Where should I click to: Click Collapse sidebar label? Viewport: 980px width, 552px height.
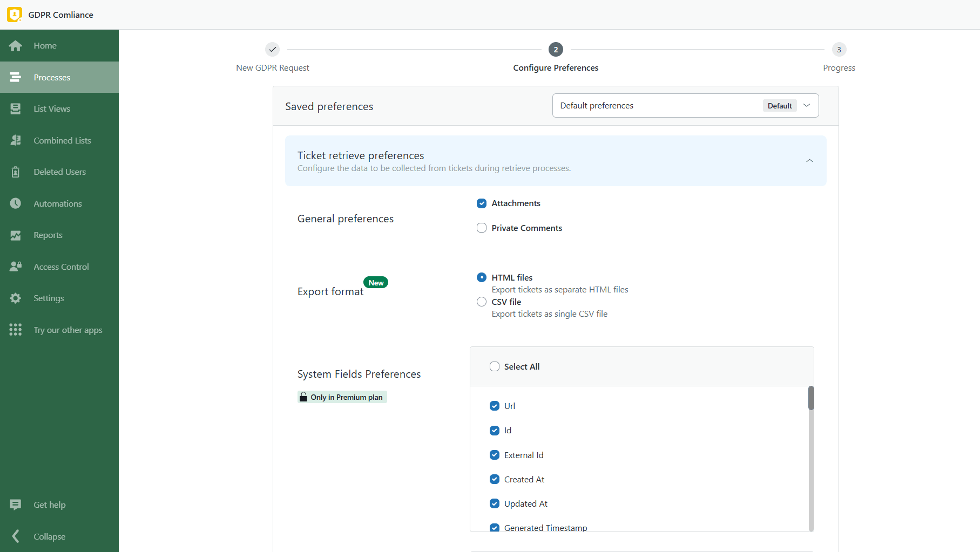point(49,536)
